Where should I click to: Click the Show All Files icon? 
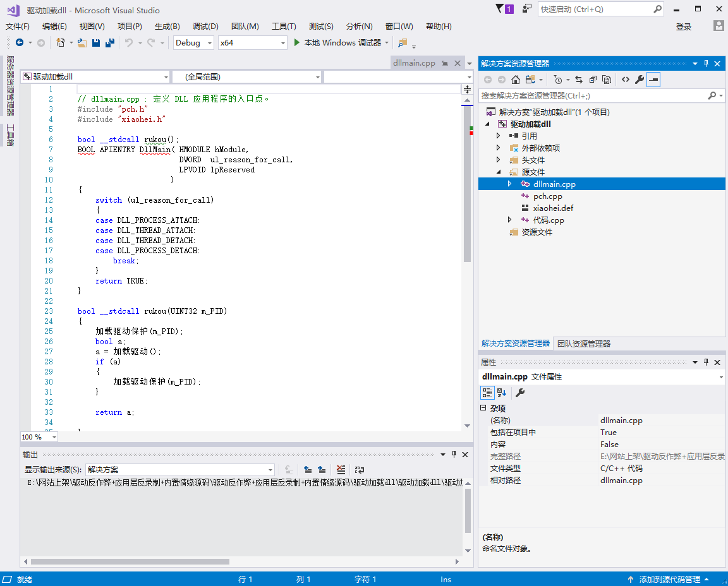607,80
